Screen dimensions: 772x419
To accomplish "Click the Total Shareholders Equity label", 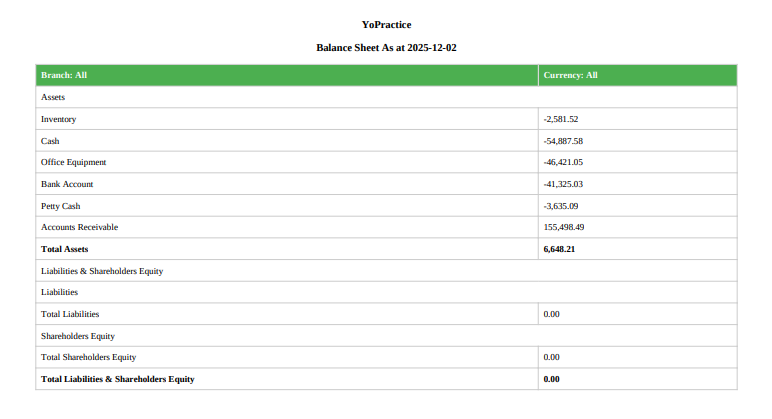I will (89, 357).
